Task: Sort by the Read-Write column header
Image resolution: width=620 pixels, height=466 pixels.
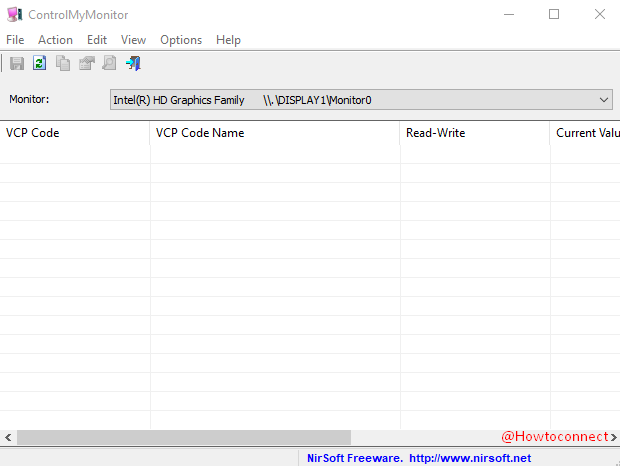Action: coord(475,133)
